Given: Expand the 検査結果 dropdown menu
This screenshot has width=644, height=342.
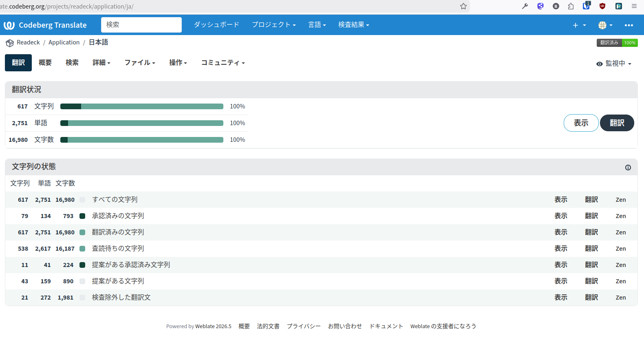Looking at the screenshot, I should pyautogui.click(x=354, y=25).
